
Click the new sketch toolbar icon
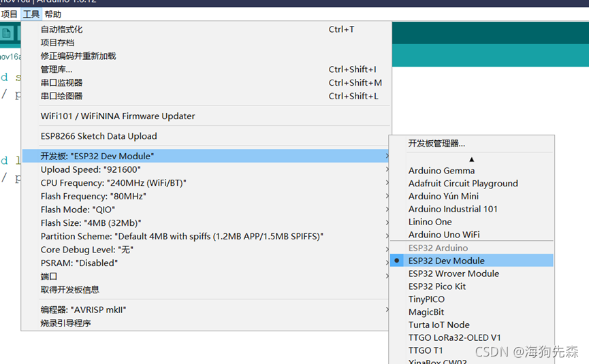6,34
